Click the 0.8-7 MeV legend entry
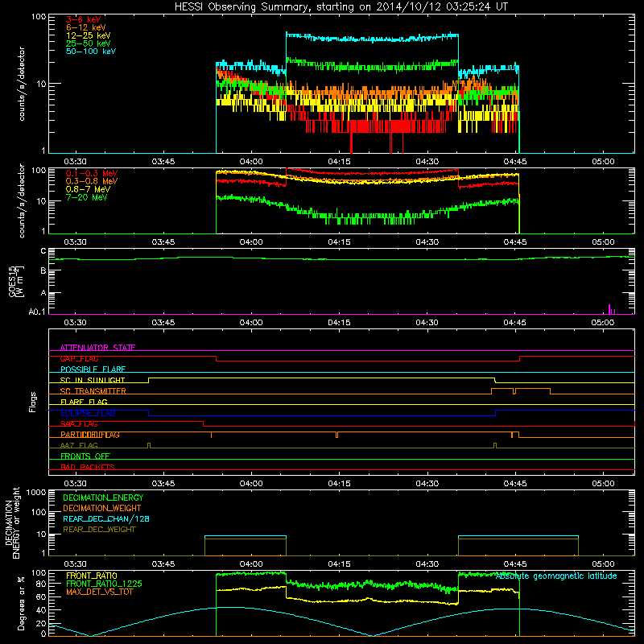 (x=88, y=189)
